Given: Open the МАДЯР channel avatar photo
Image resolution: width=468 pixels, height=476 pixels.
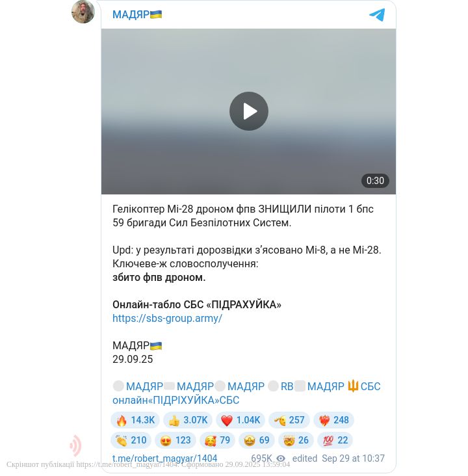Looking at the screenshot, I should 83,12.
